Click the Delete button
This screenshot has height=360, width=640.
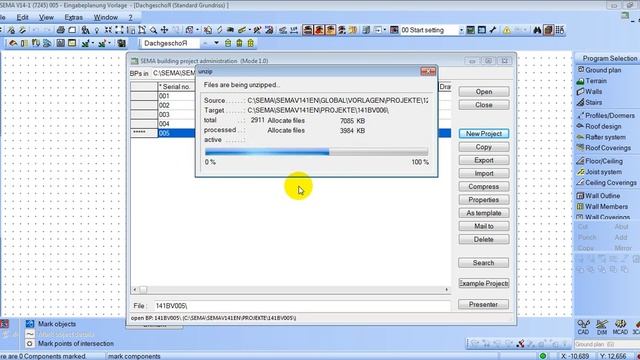pos(484,239)
